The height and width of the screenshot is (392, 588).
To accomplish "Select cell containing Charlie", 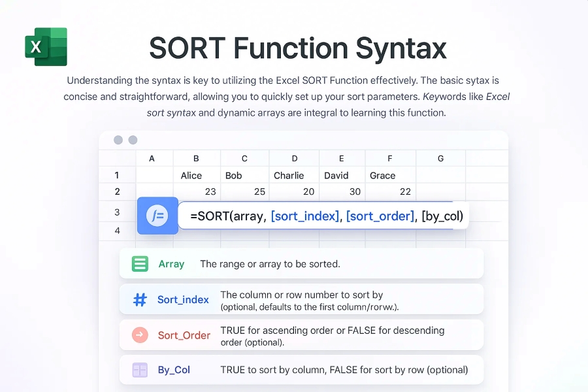I will pyautogui.click(x=289, y=175).
